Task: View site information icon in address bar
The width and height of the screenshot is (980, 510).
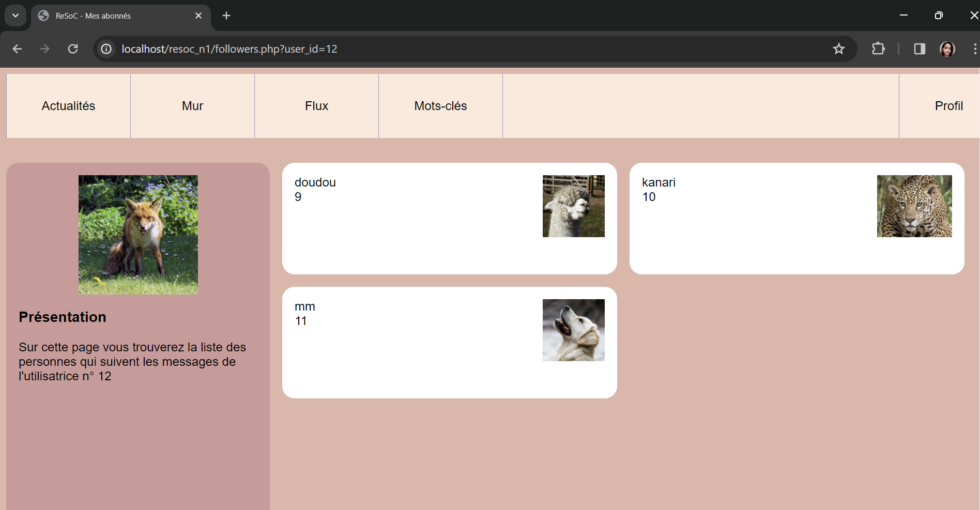Action: tap(106, 49)
